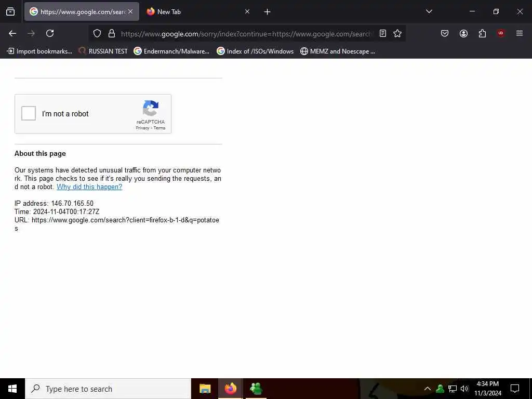Restore down the Firefox window
The image size is (532, 399).
(x=496, y=11)
